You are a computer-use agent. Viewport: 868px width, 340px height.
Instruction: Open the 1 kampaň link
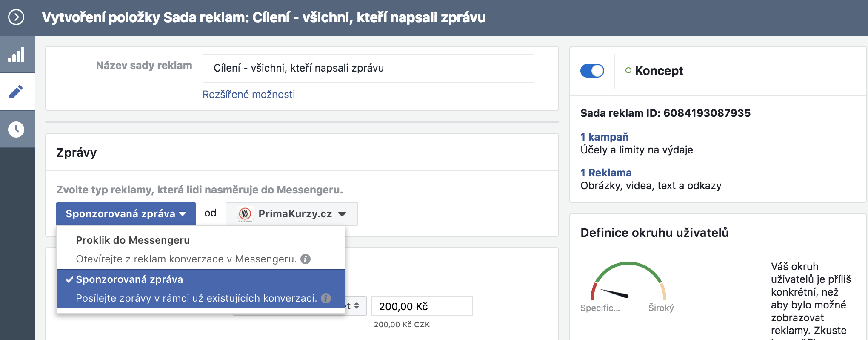(604, 137)
